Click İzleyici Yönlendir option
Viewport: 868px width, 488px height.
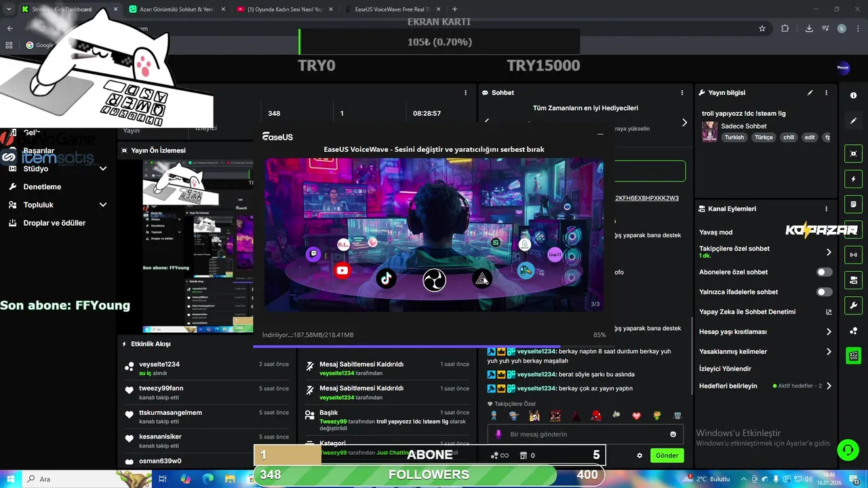(x=725, y=369)
